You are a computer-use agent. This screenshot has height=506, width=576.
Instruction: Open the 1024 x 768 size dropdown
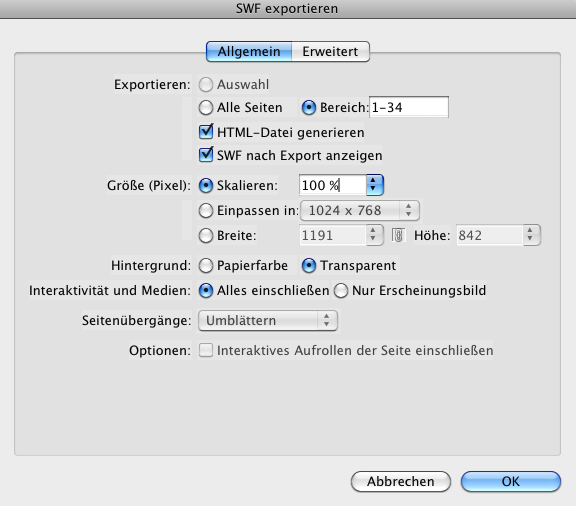click(360, 211)
